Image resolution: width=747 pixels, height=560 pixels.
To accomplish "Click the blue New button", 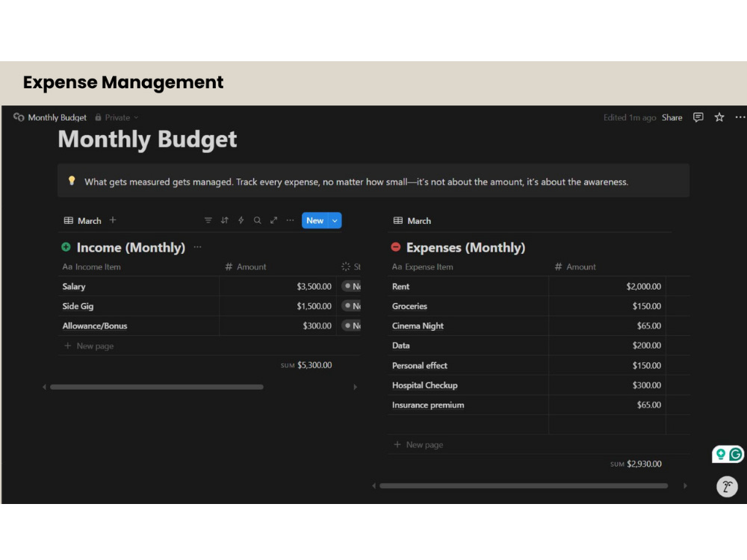I will 315,220.
